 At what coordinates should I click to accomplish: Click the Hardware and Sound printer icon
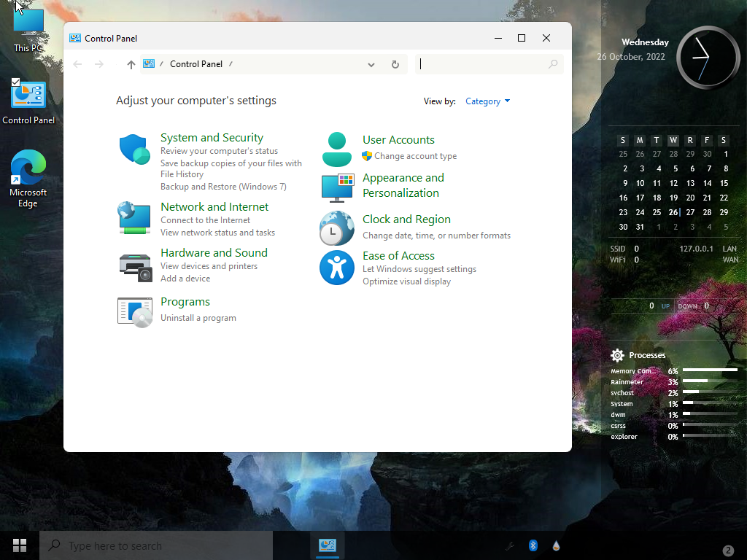coord(134,266)
